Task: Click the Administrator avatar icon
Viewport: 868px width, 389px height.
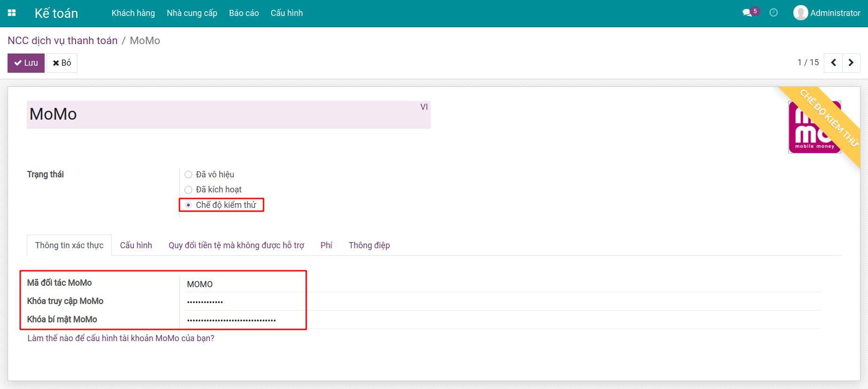Action: point(800,13)
